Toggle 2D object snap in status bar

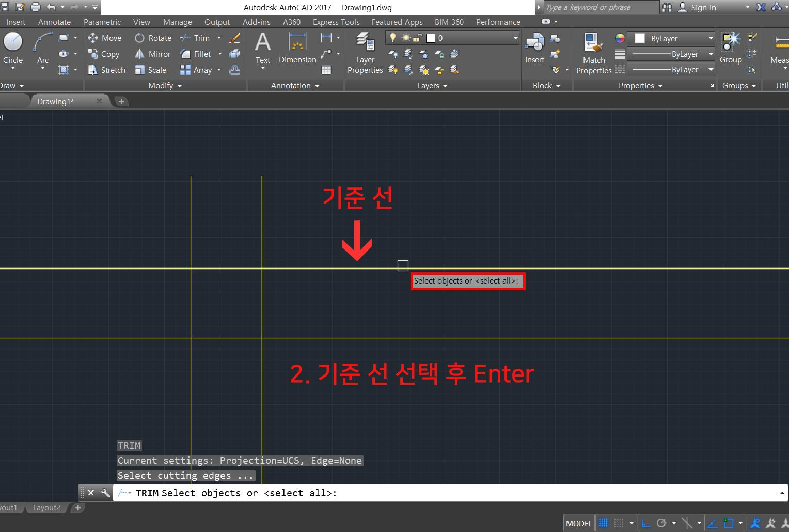[729, 523]
